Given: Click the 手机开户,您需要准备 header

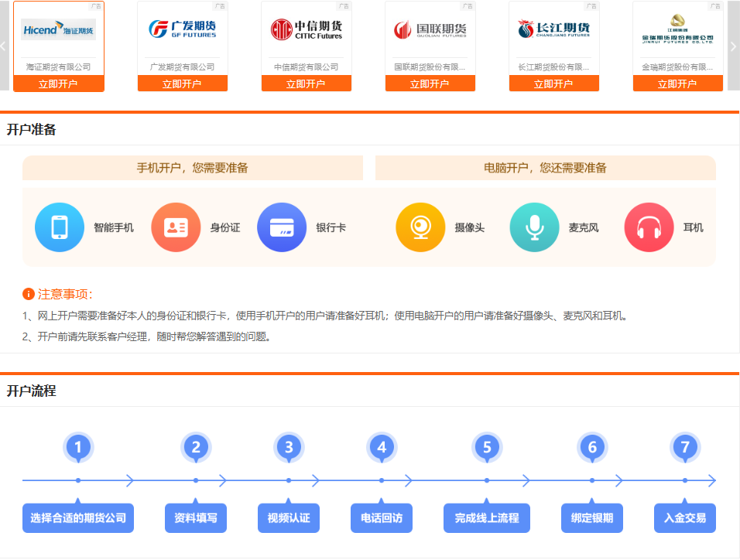Looking at the screenshot, I should (193, 168).
